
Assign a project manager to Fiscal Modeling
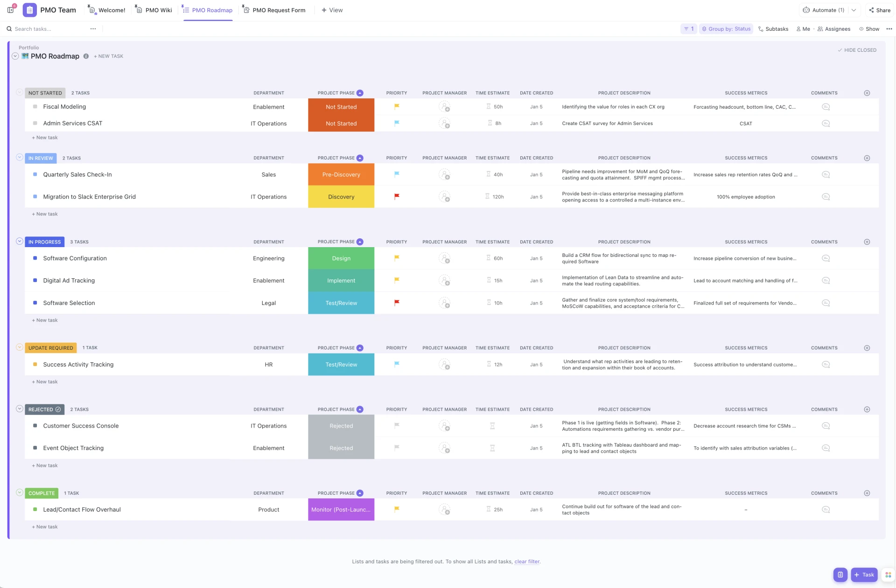tap(445, 107)
